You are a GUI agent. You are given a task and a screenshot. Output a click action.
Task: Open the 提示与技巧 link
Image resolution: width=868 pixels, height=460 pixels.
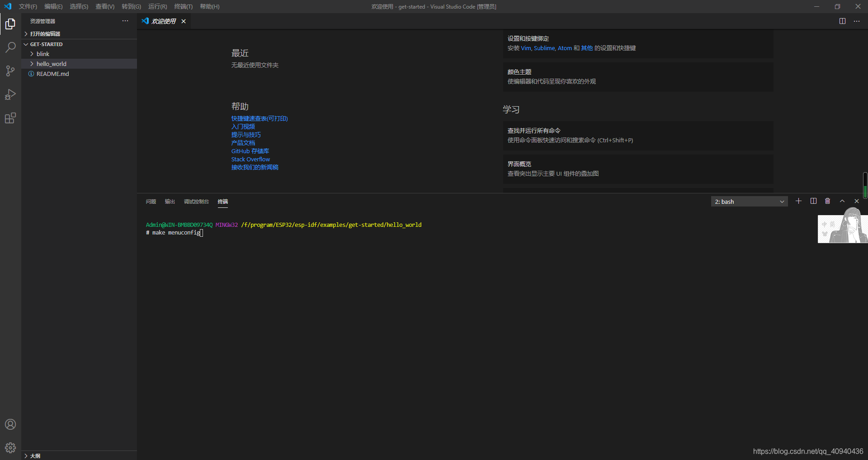tap(246, 135)
